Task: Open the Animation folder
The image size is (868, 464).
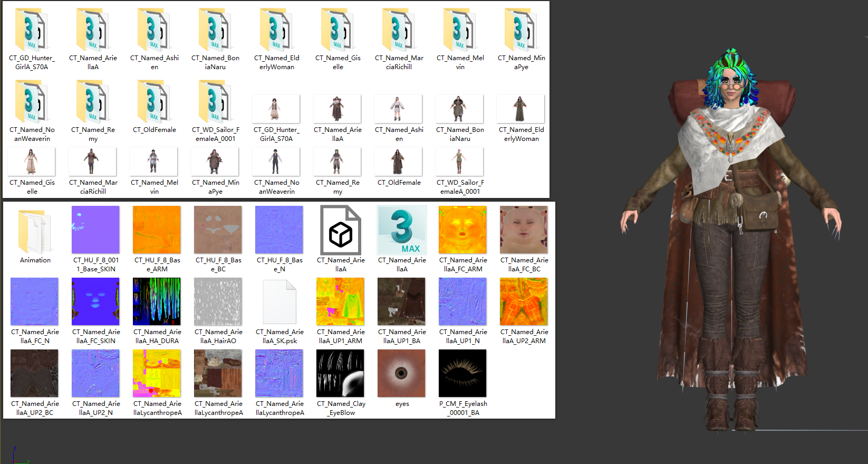Action: (x=35, y=231)
